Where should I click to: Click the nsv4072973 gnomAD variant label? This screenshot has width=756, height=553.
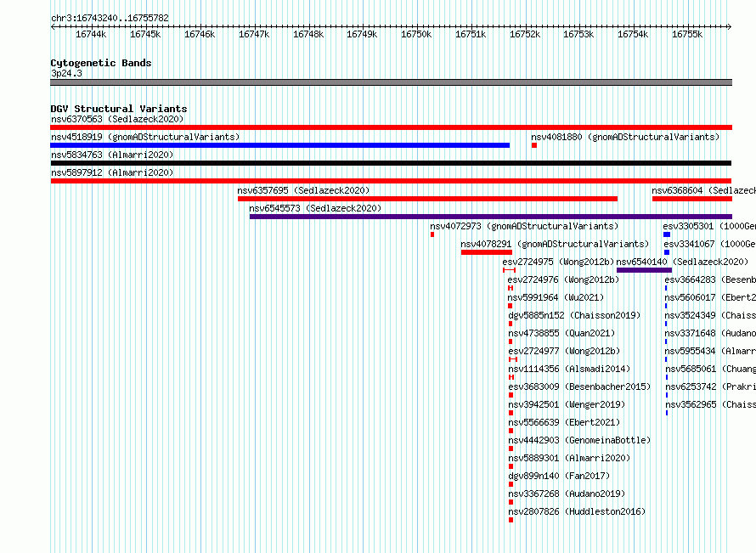[x=524, y=226]
